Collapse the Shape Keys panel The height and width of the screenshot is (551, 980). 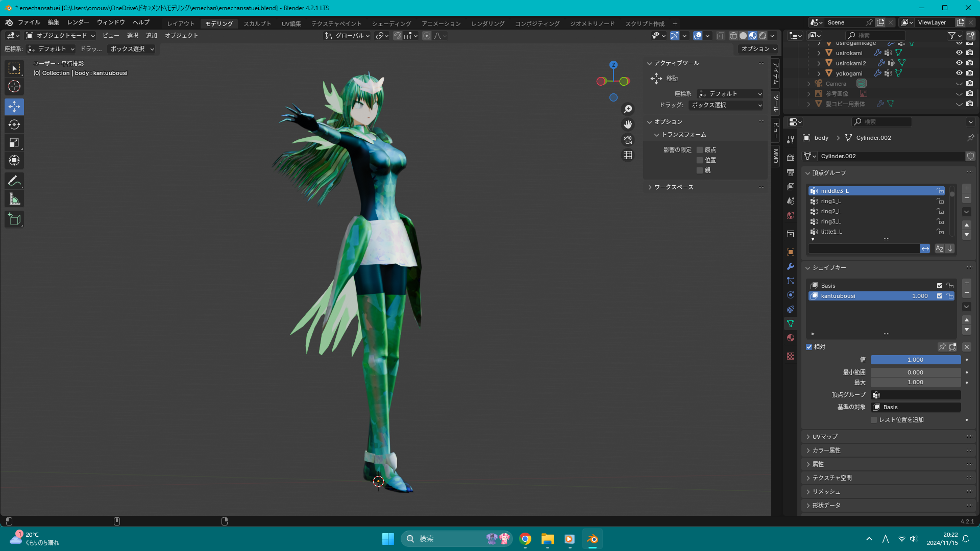(x=829, y=268)
